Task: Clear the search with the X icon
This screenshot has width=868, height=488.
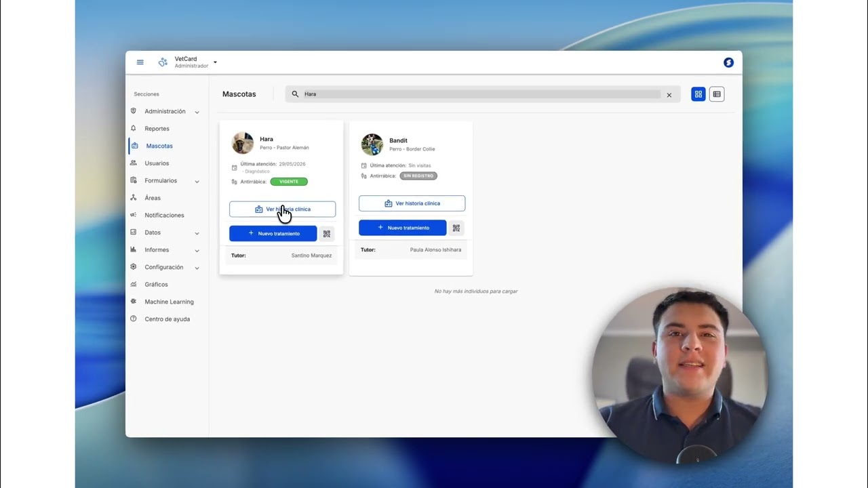Action: click(x=669, y=95)
